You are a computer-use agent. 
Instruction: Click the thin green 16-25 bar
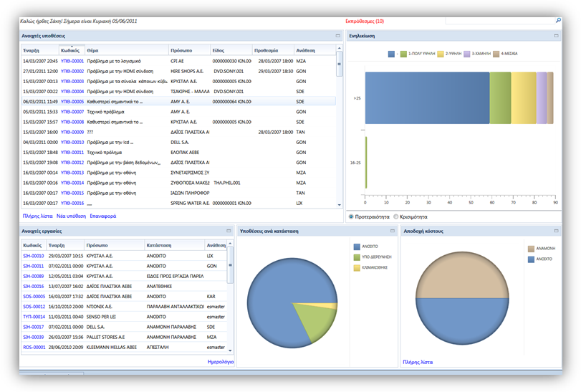pos(366,163)
